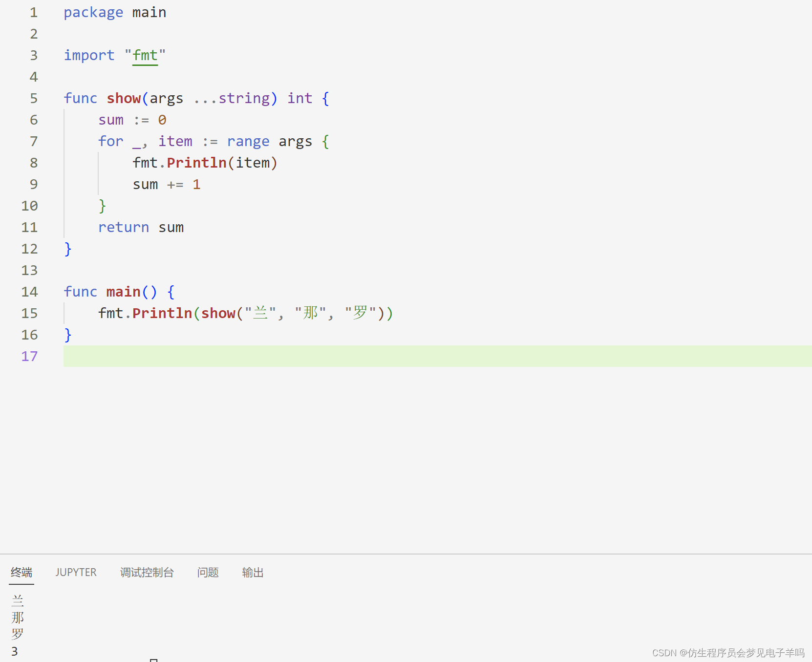This screenshot has height=662, width=812.
Task: Click 'sum += 1' statement
Action: (x=167, y=184)
